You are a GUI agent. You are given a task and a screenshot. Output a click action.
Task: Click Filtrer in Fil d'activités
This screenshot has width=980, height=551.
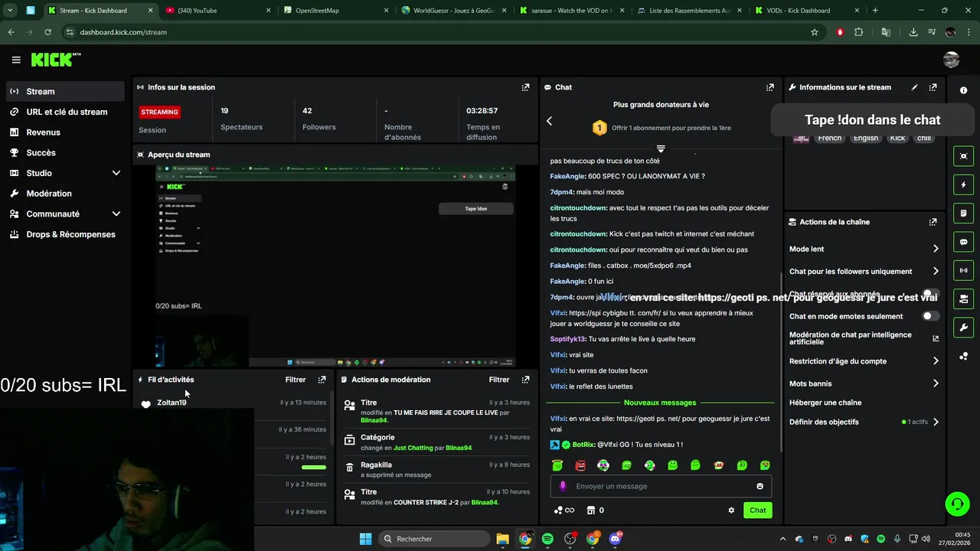click(x=296, y=380)
